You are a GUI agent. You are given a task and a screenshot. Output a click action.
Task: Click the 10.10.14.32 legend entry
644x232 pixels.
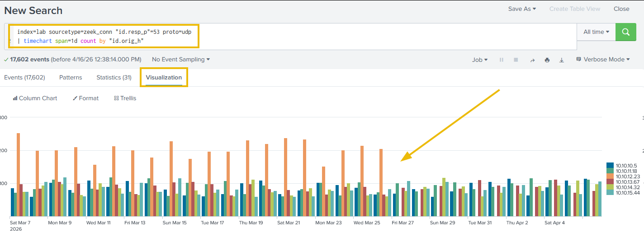click(x=623, y=187)
